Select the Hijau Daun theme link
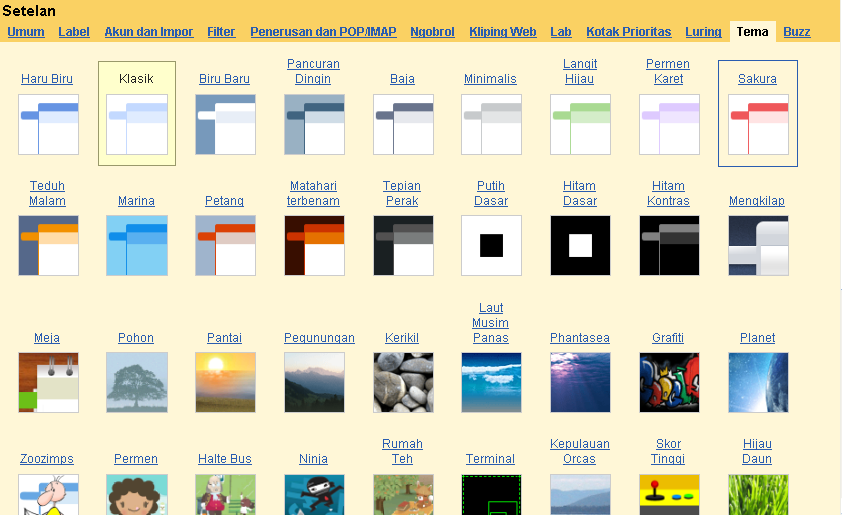The width and height of the screenshot is (842, 515). 757,451
